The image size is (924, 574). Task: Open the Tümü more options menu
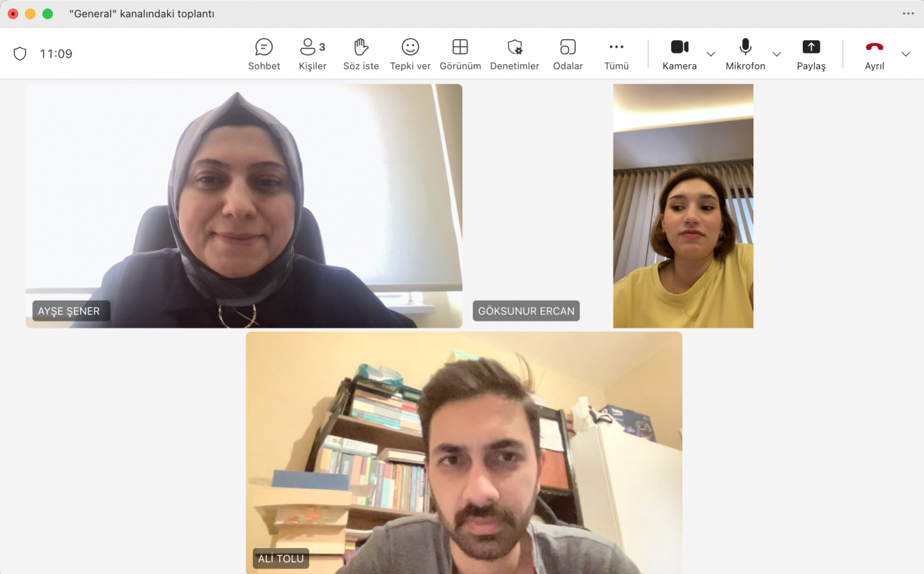(x=616, y=54)
